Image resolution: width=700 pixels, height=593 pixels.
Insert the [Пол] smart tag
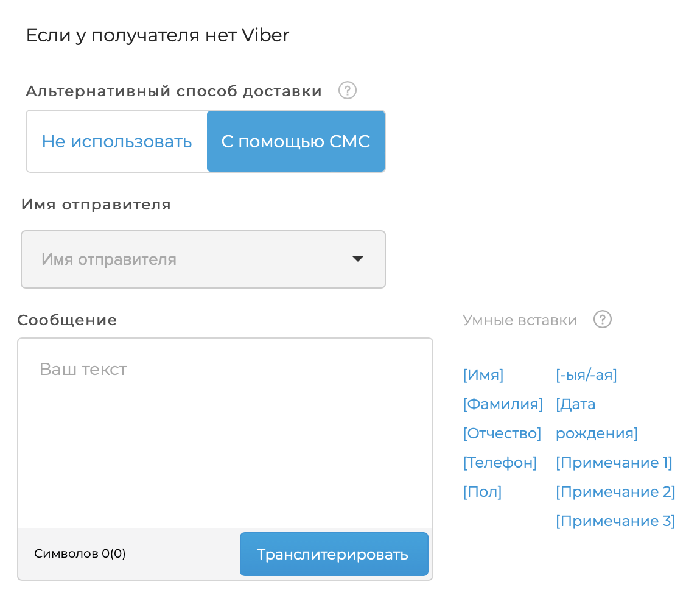pyautogui.click(x=482, y=492)
